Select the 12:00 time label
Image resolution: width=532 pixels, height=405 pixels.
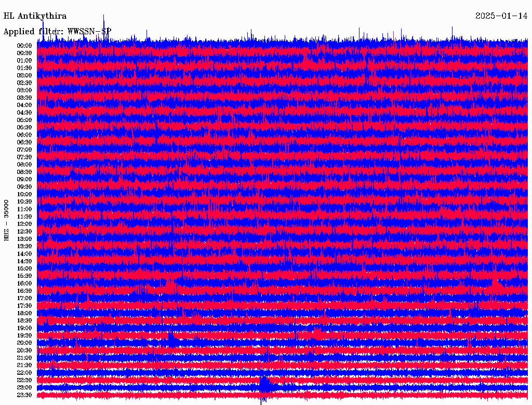coord(24,224)
